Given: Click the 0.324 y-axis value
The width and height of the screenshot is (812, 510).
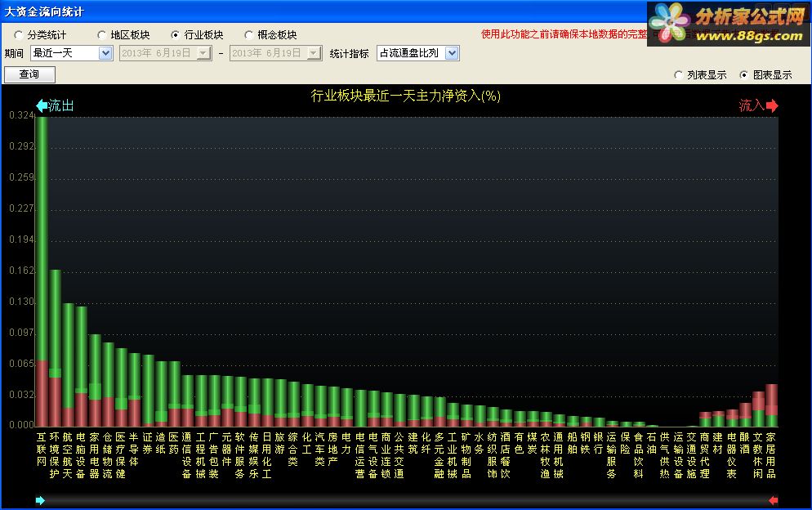Looking at the screenshot, I should [x=21, y=115].
